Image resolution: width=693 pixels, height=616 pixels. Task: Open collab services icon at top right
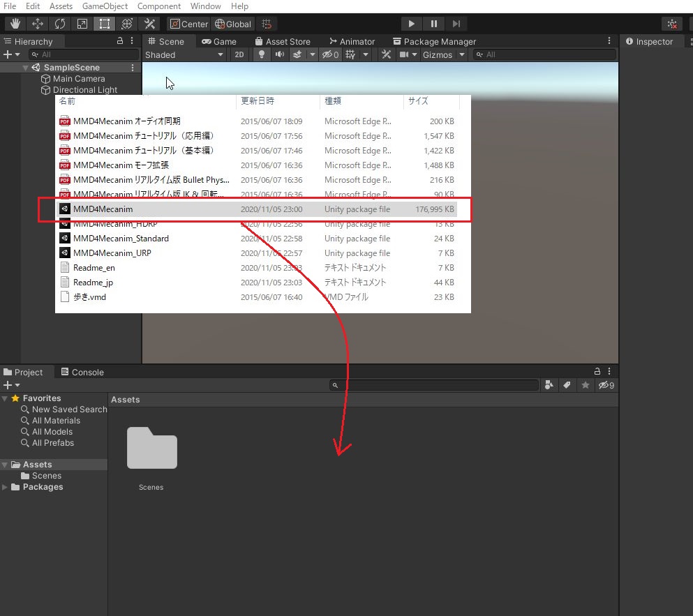pyautogui.click(x=672, y=24)
